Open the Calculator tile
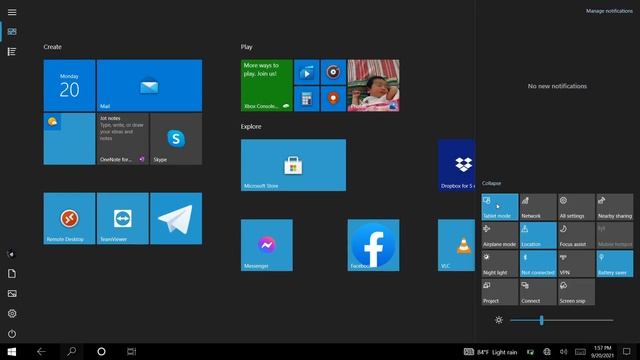This screenshot has width=640, height=360. click(x=307, y=99)
